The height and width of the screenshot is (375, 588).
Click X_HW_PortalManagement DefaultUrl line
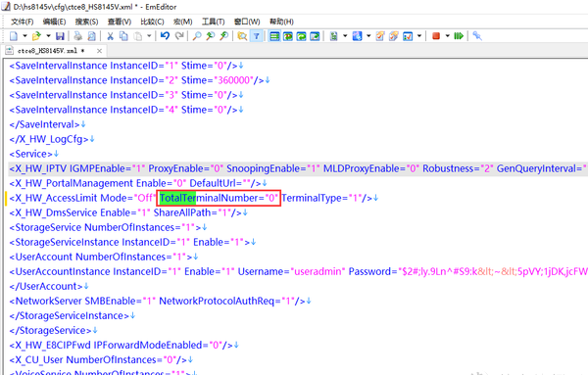tap(135, 183)
